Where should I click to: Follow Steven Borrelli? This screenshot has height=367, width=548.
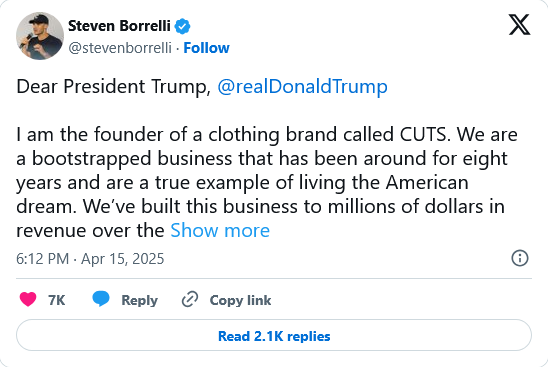point(206,48)
